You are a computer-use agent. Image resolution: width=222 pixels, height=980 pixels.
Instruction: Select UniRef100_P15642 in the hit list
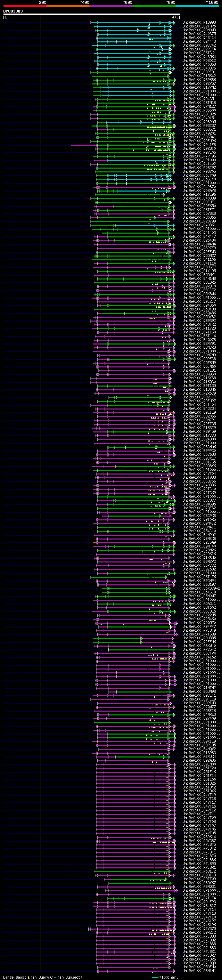199,76
